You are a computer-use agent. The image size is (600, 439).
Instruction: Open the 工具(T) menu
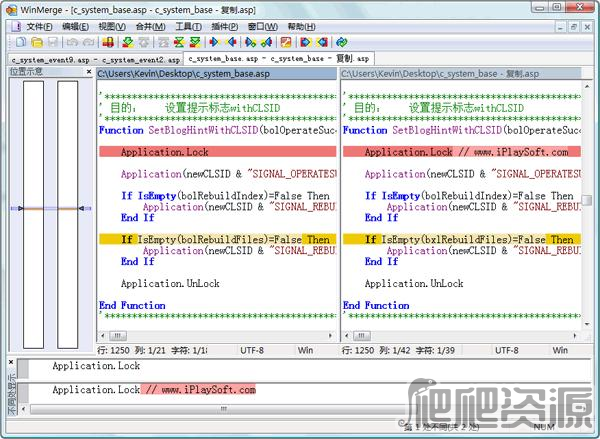coord(188,26)
